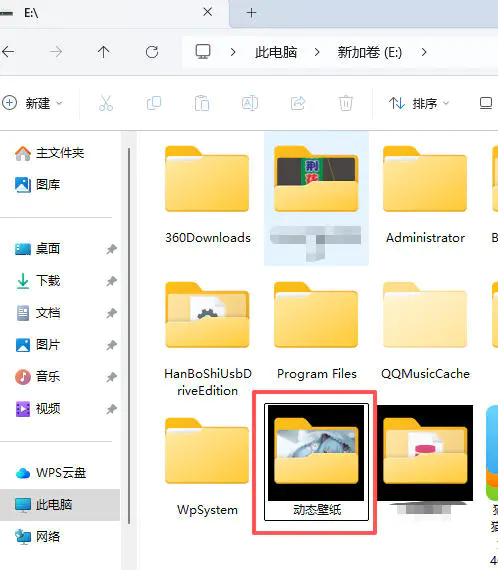Unpin 图片 using its pin icon

pyautogui.click(x=111, y=345)
